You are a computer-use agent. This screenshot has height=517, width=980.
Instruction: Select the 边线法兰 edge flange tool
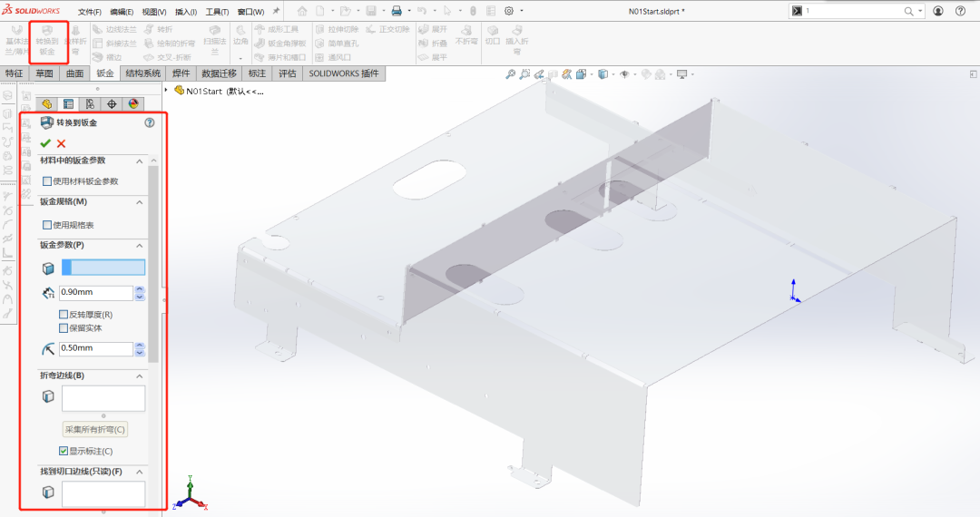(x=115, y=29)
